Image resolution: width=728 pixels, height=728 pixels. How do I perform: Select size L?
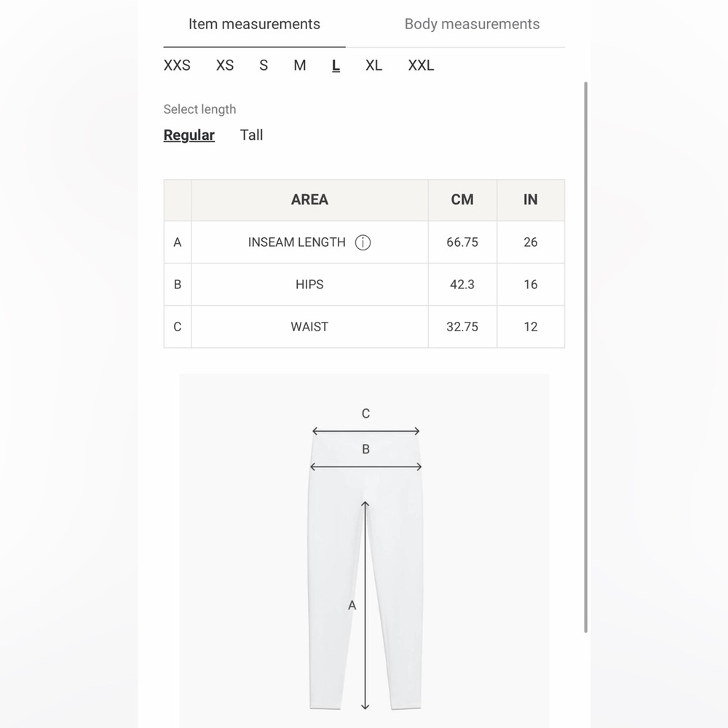point(335,66)
